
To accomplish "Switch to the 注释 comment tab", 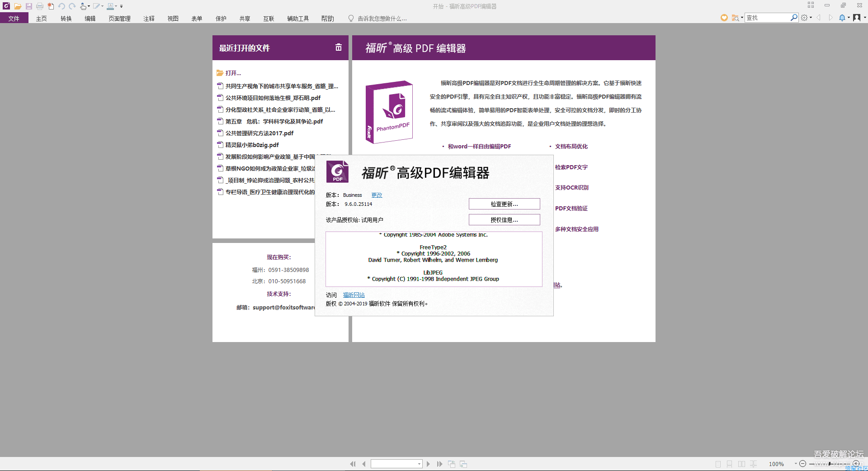I will click(x=149, y=19).
